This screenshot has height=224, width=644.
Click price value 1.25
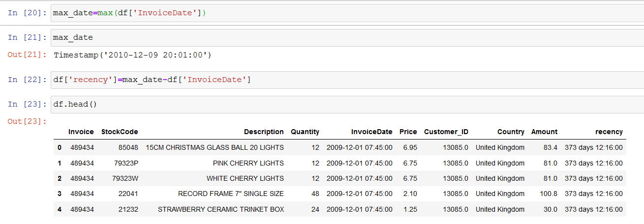(x=410, y=209)
